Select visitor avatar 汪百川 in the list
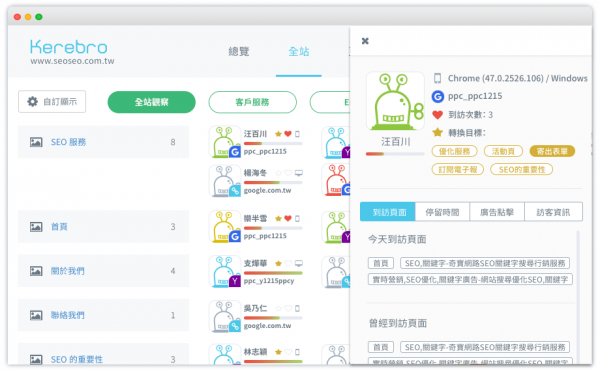Viewport: 600px width, 372px height. [x=225, y=142]
